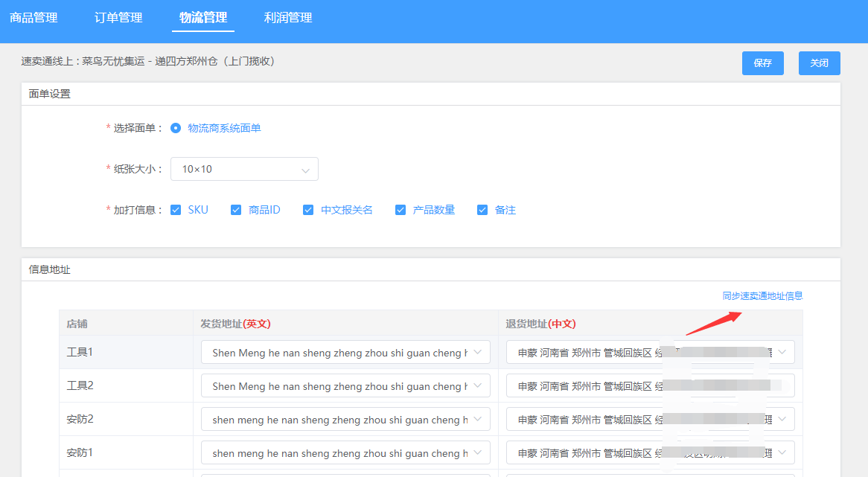Open the 订单管理 tab
Screen dimensions: 868x477
coord(118,18)
